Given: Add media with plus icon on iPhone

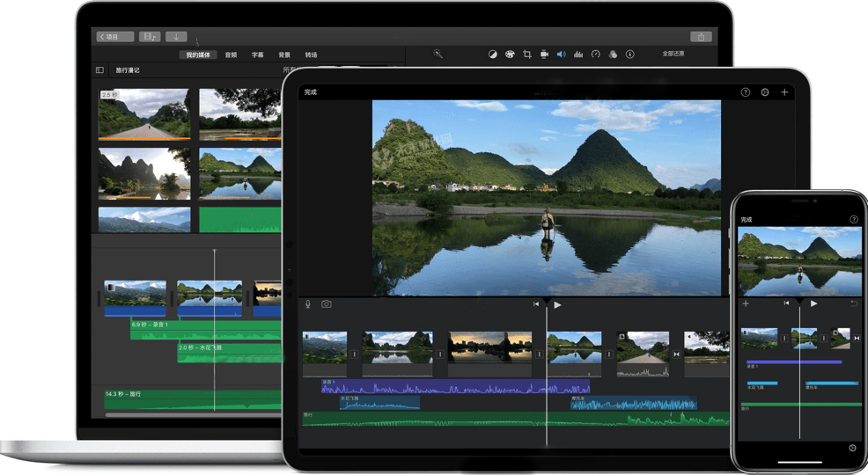Looking at the screenshot, I should 746,303.
